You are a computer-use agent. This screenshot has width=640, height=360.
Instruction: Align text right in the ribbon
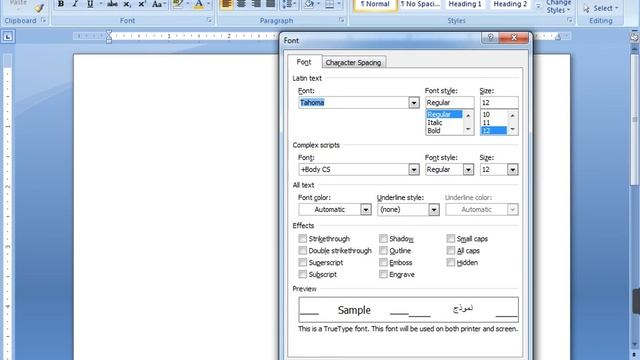(256, 4)
